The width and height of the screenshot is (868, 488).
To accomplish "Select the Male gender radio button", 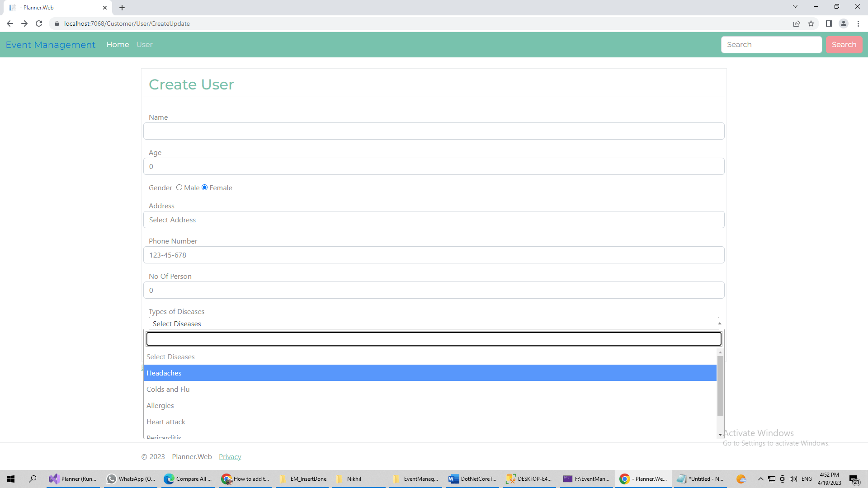I will 179,188.
